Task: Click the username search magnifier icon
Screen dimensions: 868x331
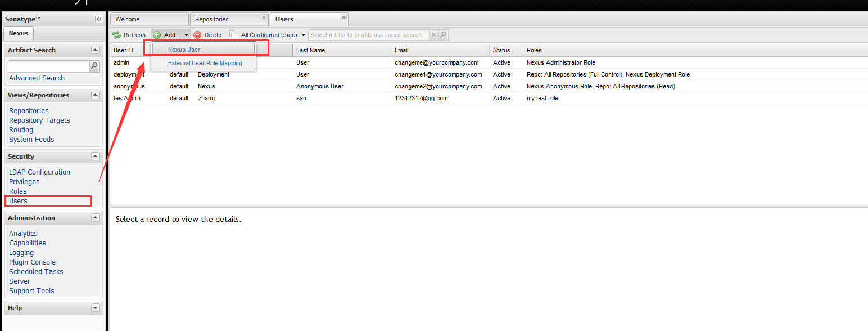Action: 443,35
